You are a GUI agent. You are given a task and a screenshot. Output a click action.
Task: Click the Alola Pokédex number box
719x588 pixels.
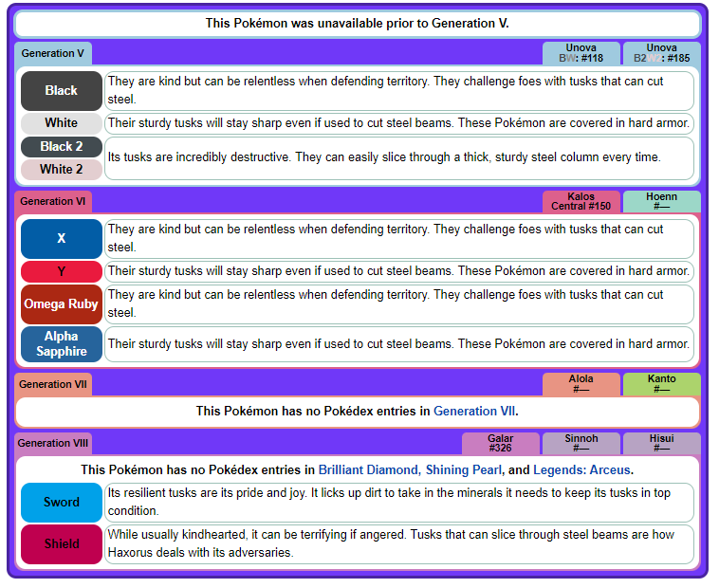pyautogui.click(x=581, y=384)
